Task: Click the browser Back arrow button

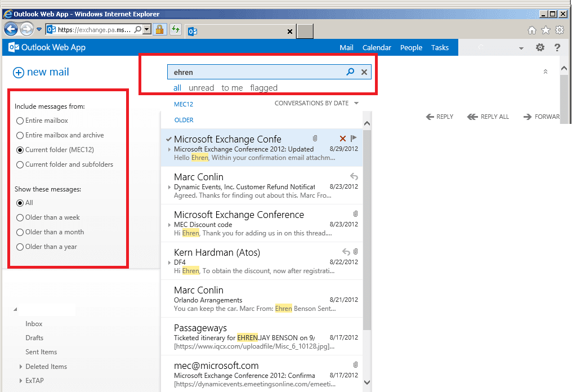Action: (11, 29)
